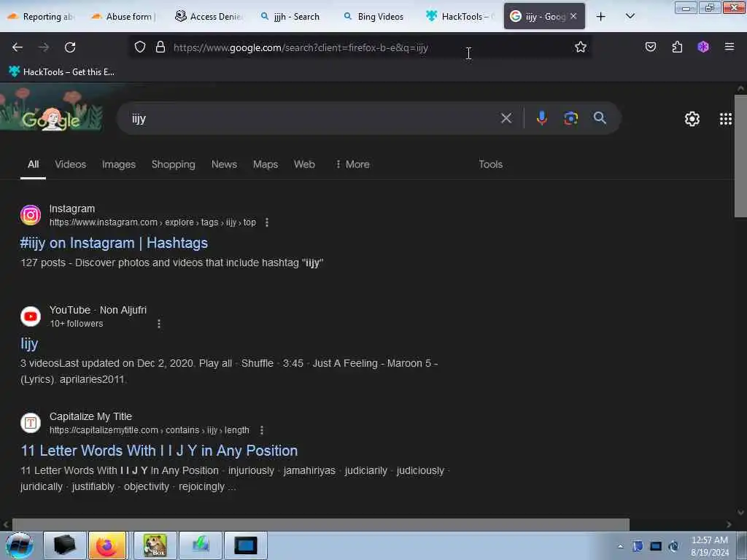Viewport: 747px width, 560px height.
Task: Open the green lightning app in taskbar
Action: (201, 545)
